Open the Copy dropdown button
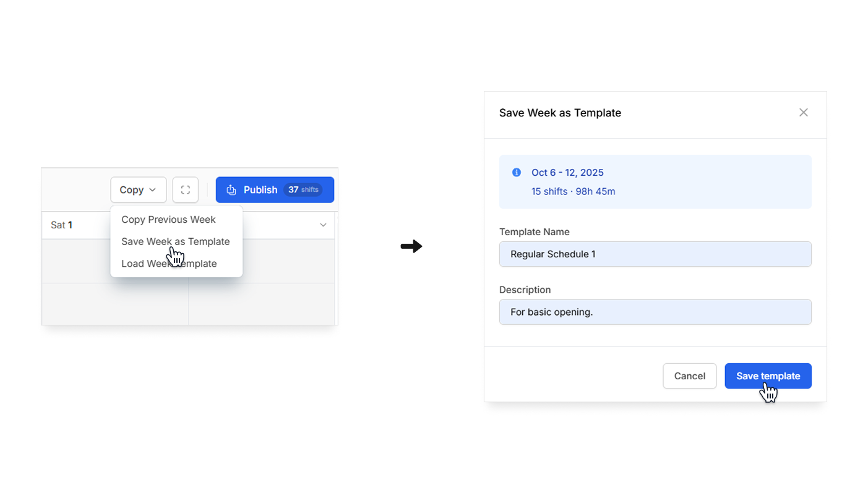 (x=138, y=190)
